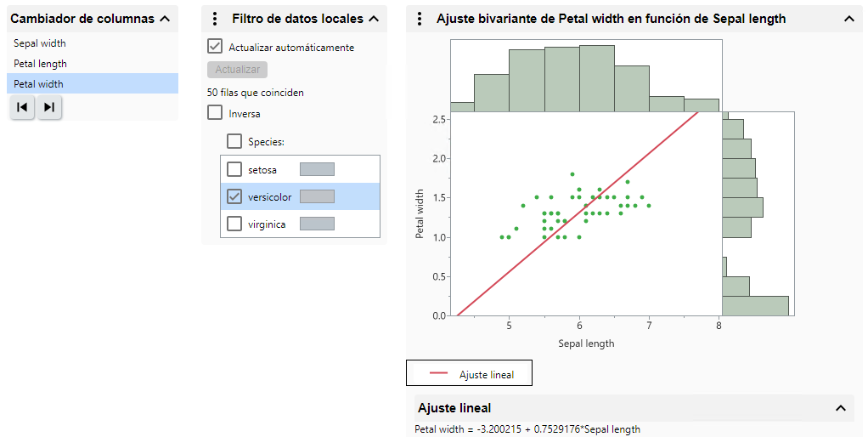Go to first column in column switcher
This screenshot has height=437, width=868.
(x=22, y=107)
